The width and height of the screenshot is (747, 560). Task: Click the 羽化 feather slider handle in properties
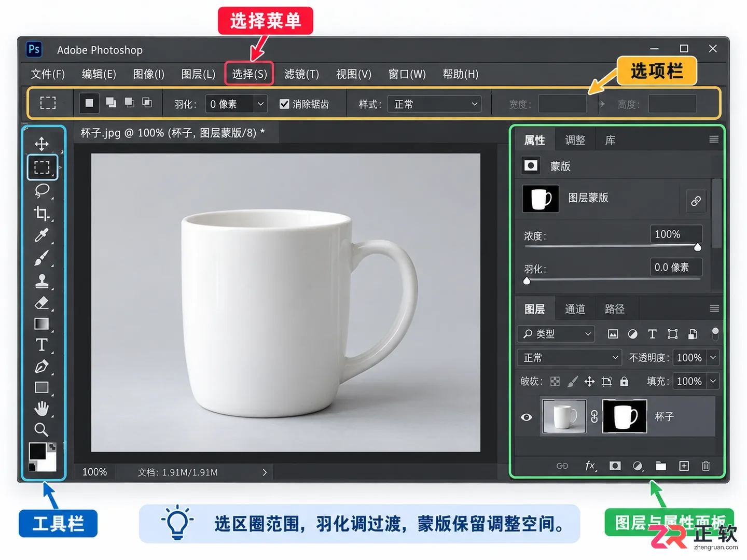[x=527, y=281]
